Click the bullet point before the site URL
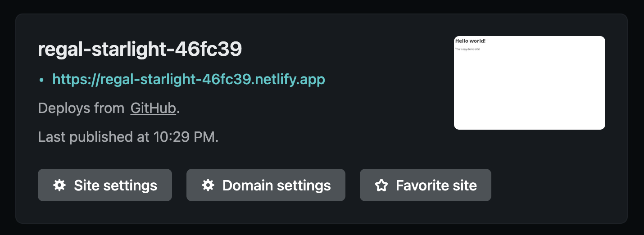This screenshot has height=235, width=644. click(41, 80)
